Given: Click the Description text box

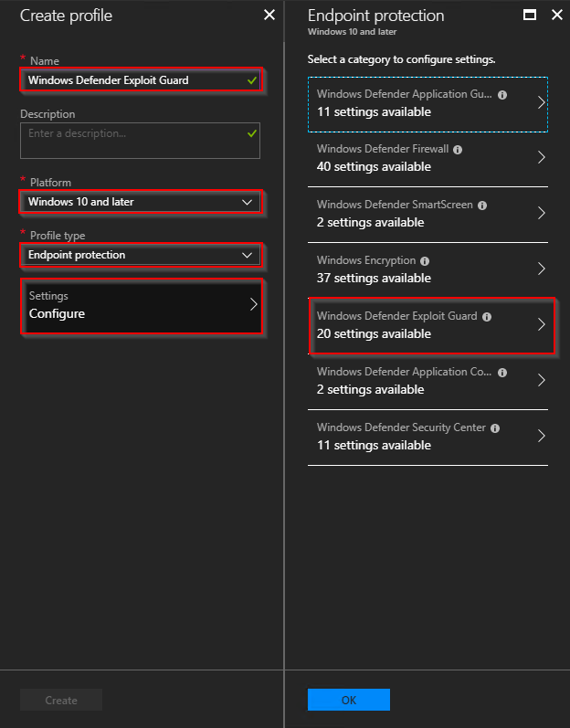Looking at the screenshot, I should 140,141.
